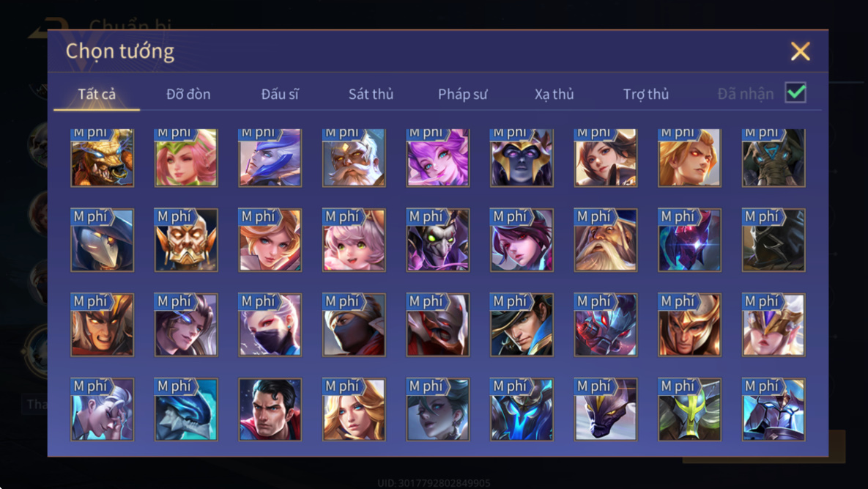Viewport: 868px width, 489px height.
Task: Toggle the Đã nhận checkbox
Action: pyautogui.click(x=795, y=92)
